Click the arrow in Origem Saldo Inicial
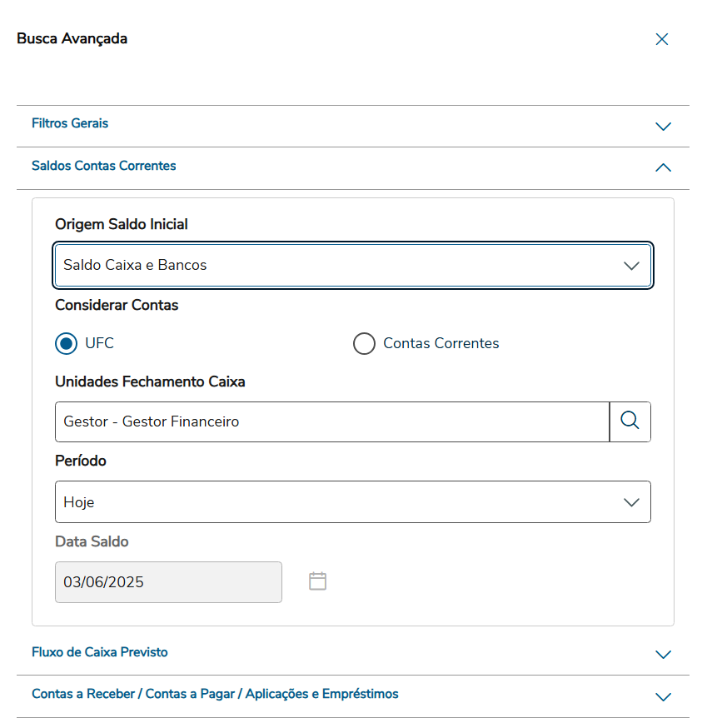Screen dimensions: 707x728 tap(631, 266)
